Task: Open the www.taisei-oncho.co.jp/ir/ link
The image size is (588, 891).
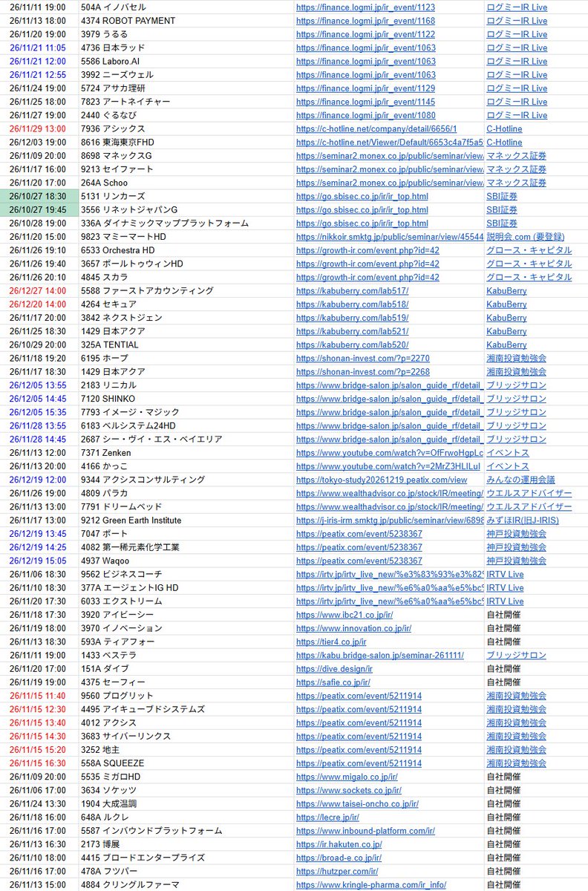Action: [358, 804]
